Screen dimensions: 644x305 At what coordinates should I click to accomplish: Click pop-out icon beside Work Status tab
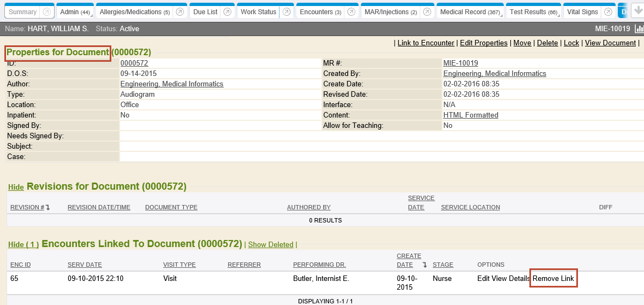pos(287,12)
